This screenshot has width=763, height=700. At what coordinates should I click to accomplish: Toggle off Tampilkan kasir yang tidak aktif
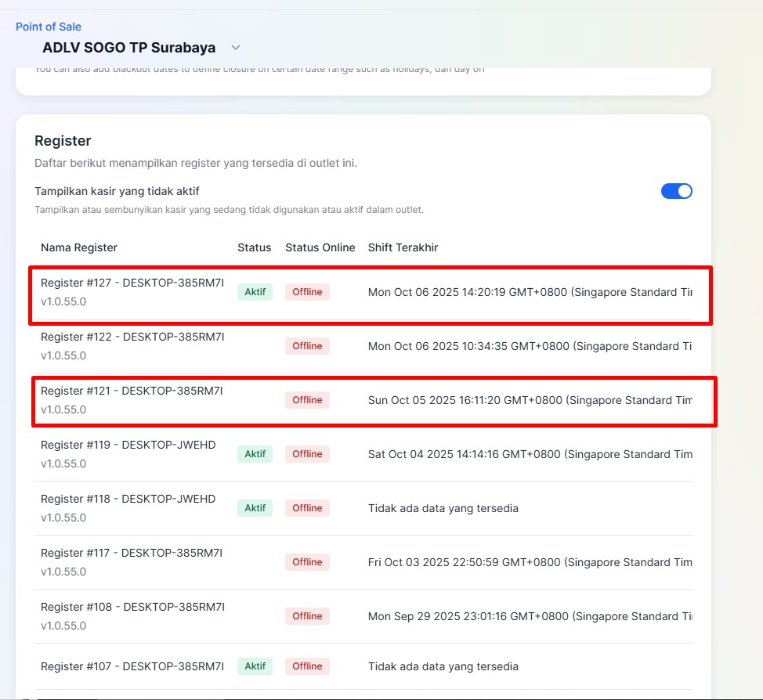coord(676,191)
